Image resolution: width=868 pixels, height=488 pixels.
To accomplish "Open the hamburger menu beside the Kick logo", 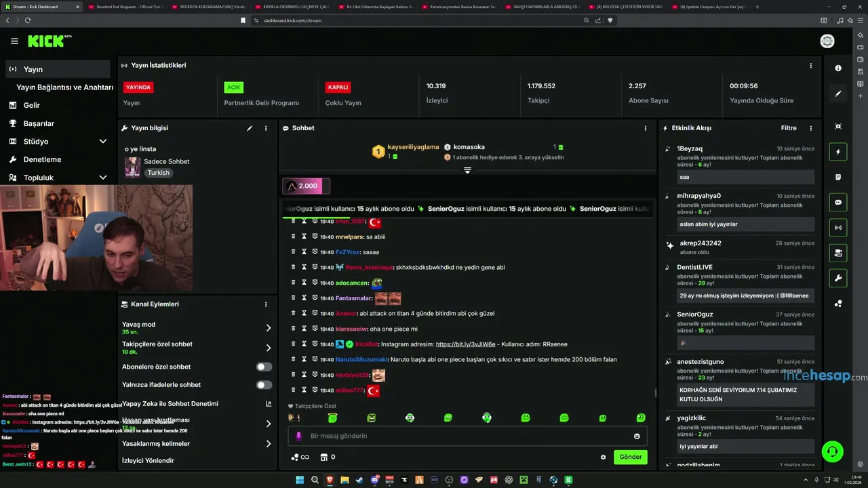I will [14, 41].
